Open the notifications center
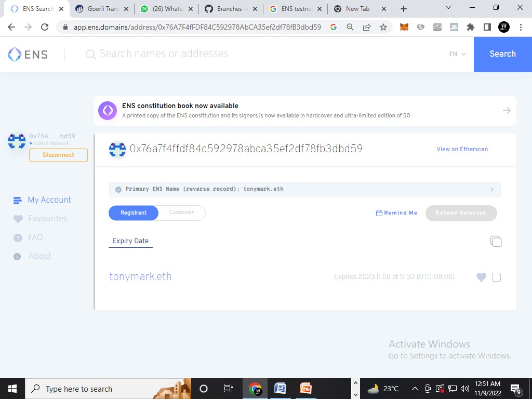Image resolution: width=532 pixels, height=399 pixels. [x=516, y=390]
